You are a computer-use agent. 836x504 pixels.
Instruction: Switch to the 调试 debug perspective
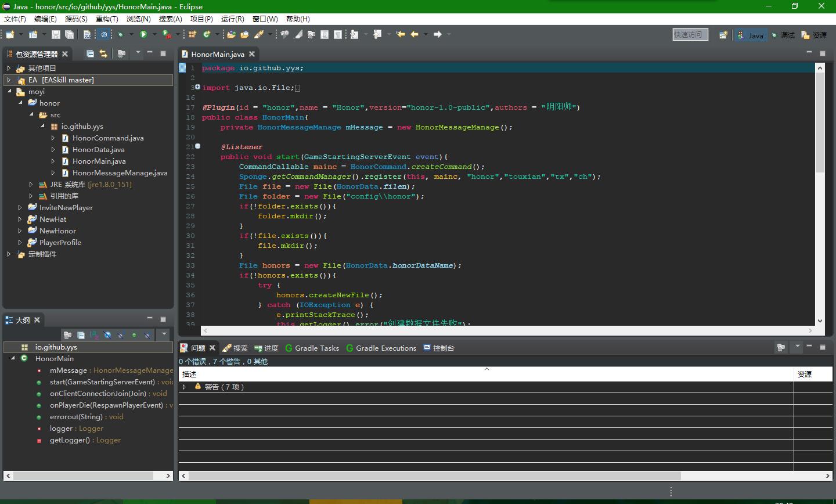click(783, 35)
